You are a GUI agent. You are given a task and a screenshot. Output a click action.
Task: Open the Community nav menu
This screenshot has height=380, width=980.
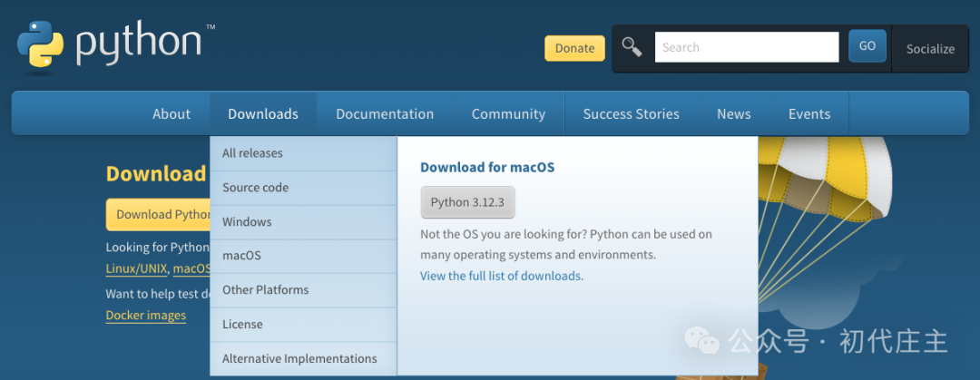coord(508,113)
